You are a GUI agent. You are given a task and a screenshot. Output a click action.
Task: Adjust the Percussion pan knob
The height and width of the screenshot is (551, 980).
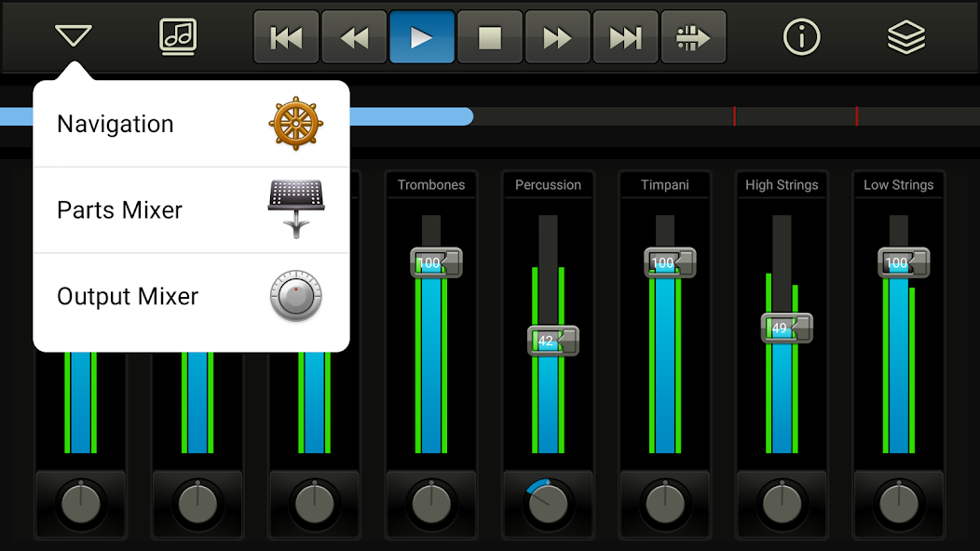[548, 504]
